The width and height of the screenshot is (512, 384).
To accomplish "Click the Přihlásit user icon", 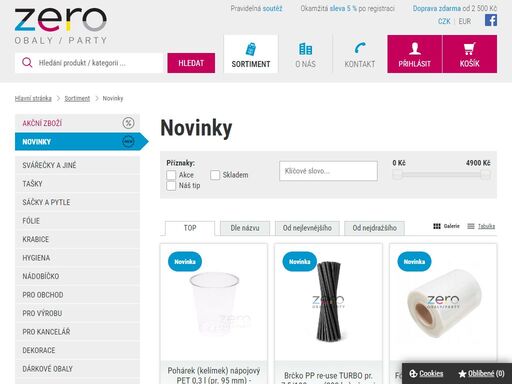I will (415, 48).
